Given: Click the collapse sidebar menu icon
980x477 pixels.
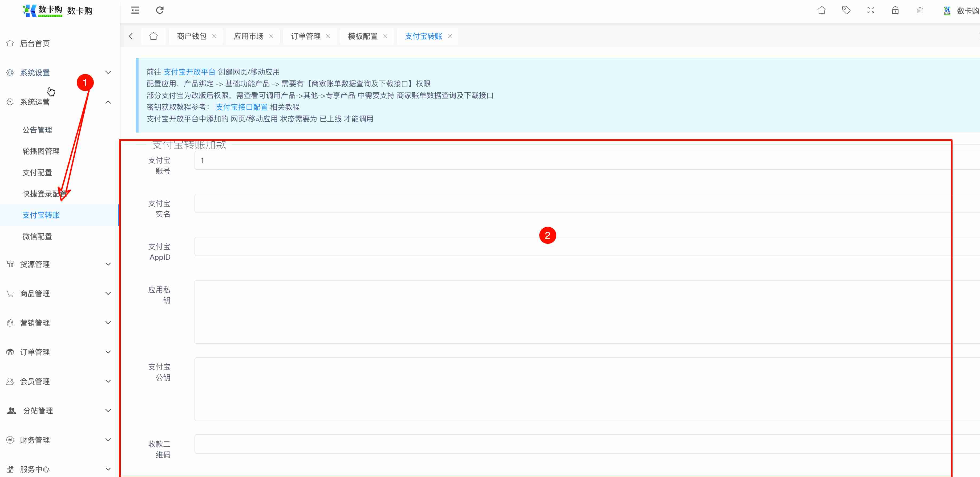Looking at the screenshot, I should tap(135, 10).
